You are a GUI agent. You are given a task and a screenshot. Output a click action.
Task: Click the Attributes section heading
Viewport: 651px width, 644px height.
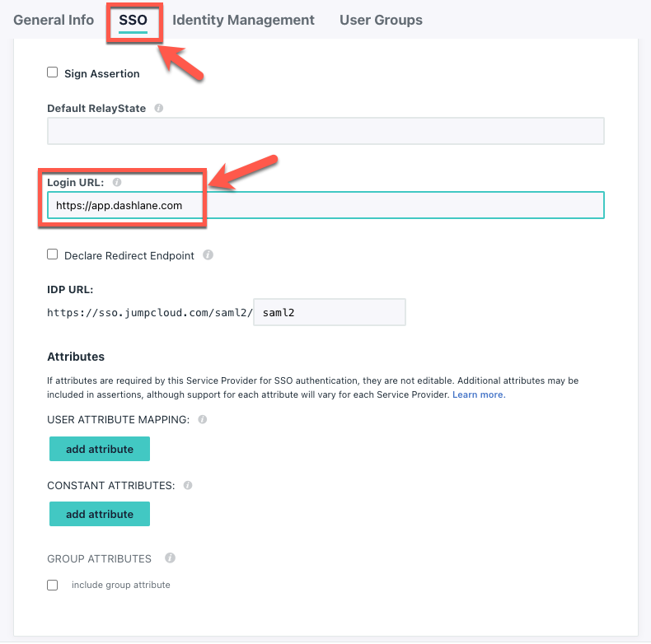click(x=76, y=357)
